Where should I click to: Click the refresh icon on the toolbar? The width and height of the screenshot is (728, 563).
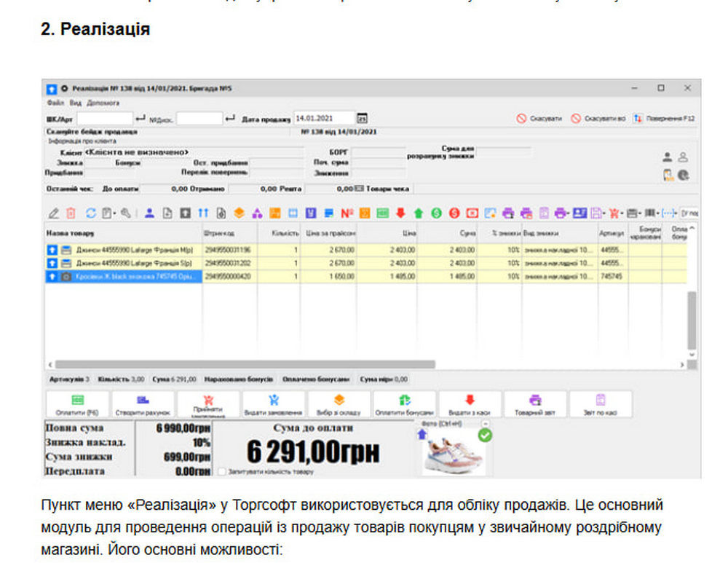click(x=91, y=212)
